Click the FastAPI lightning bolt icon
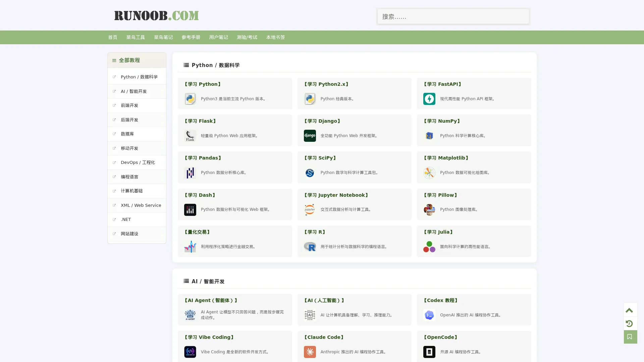644x362 pixels. (429, 99)
